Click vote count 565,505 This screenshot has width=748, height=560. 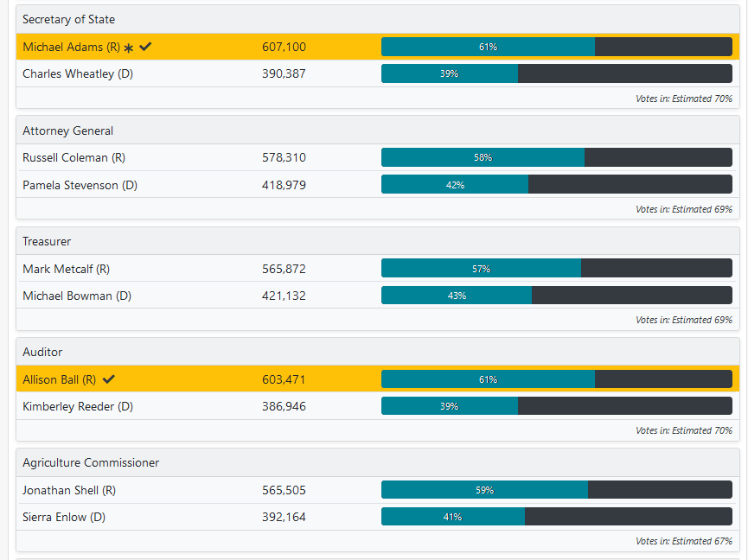(x=284, y=490)
